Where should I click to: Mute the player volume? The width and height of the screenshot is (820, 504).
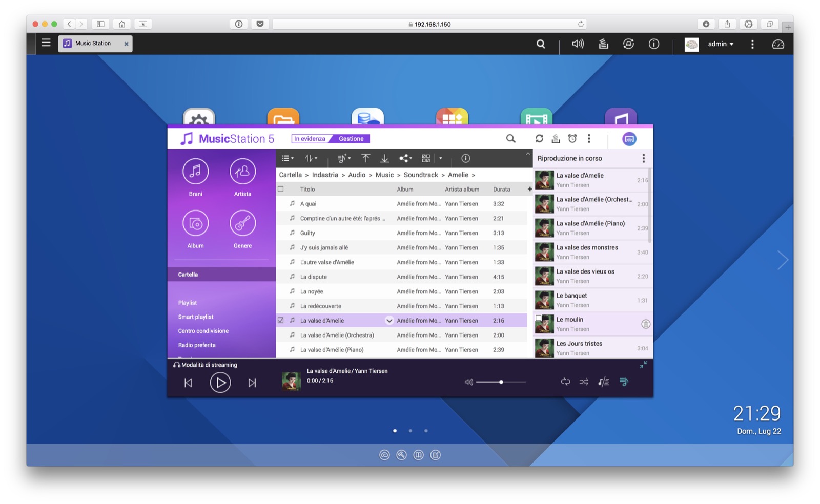pyautogui.click(x=468, y=382)
